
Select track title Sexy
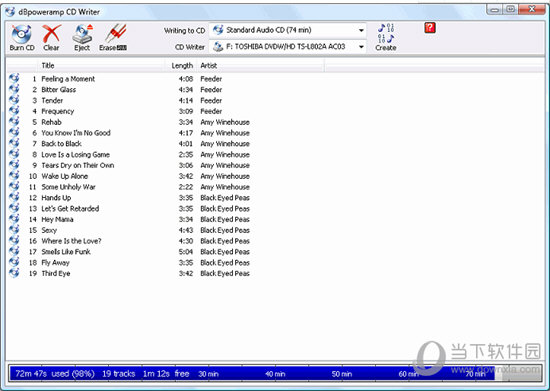click(x=49, y=230)
